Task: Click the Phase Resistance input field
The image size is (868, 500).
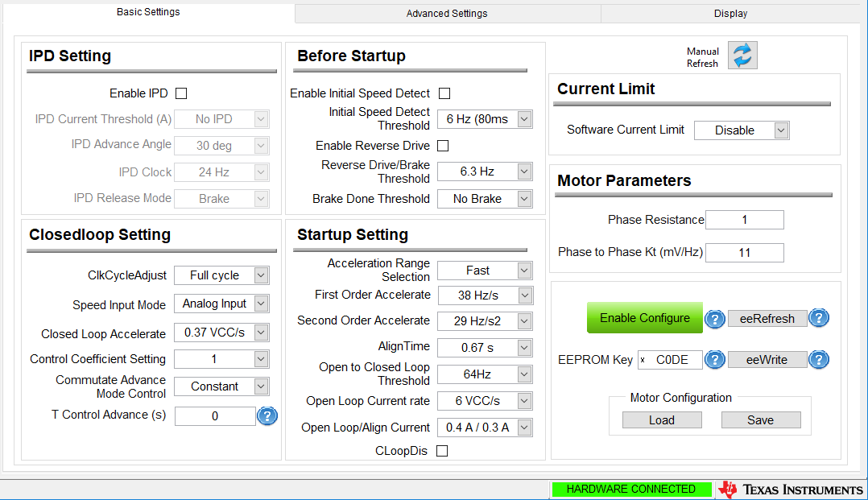Action: tap(744, 220)
